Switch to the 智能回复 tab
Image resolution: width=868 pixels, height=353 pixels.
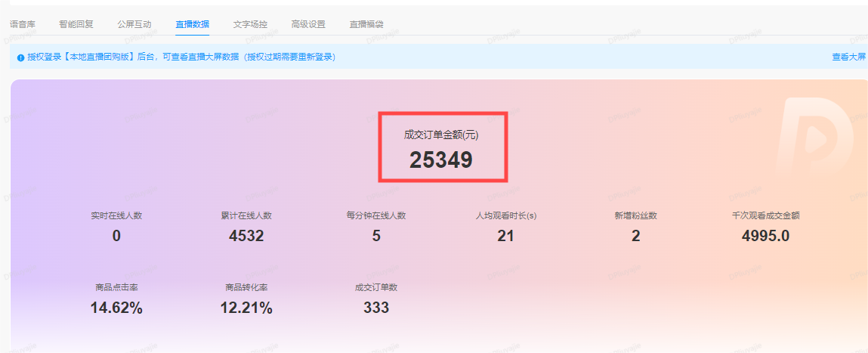[76, 24]
